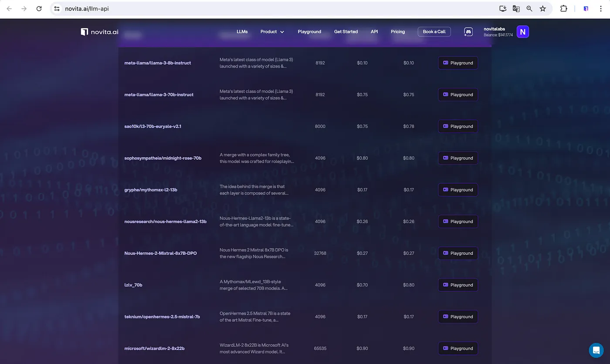
Task: Open Playground for Nous-Hermes-2-Mixtral-8x7B-DPO
Action: 458,253
